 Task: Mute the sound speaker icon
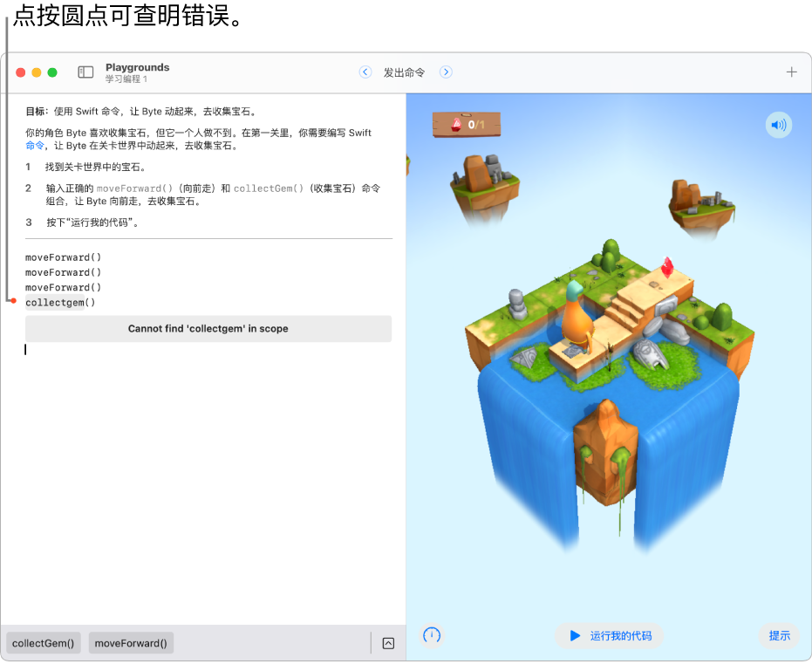(778, 125)
